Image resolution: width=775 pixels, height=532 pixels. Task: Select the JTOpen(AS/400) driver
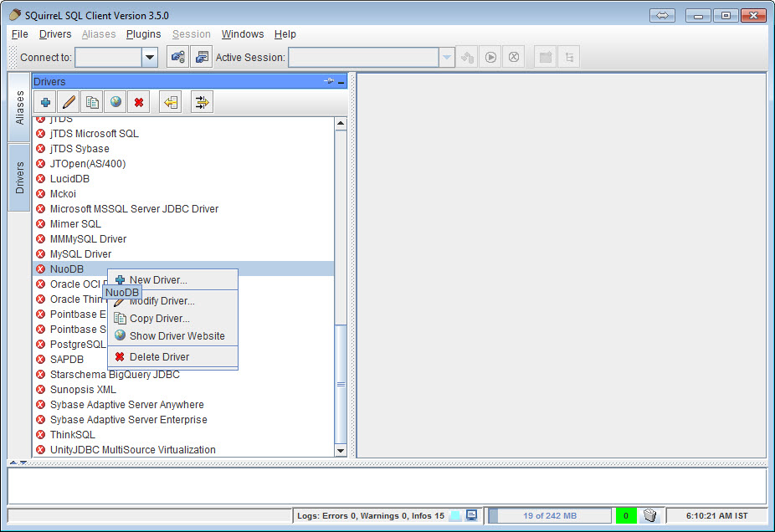[x=183, y=163]
